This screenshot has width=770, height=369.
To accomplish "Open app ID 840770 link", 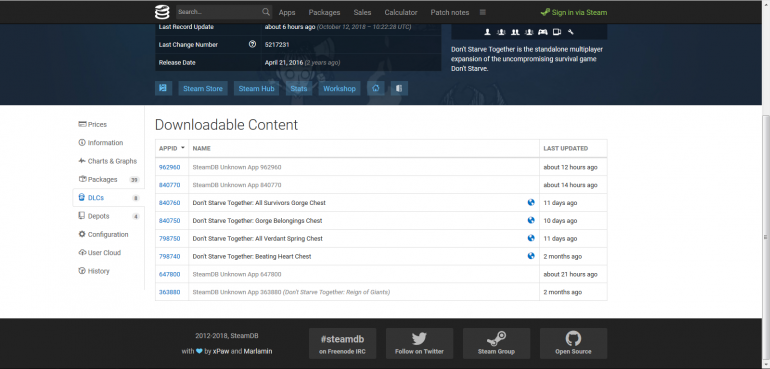I will 169,185.
